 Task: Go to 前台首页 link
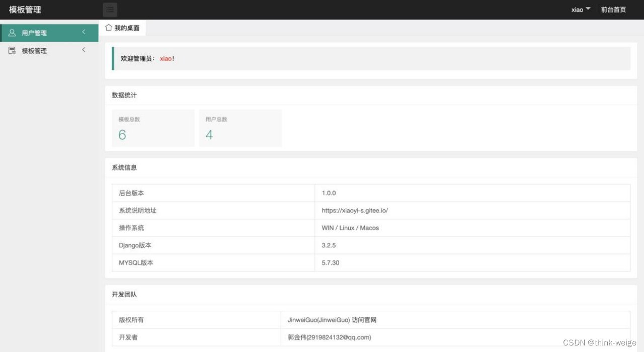[x=613, y=10]
